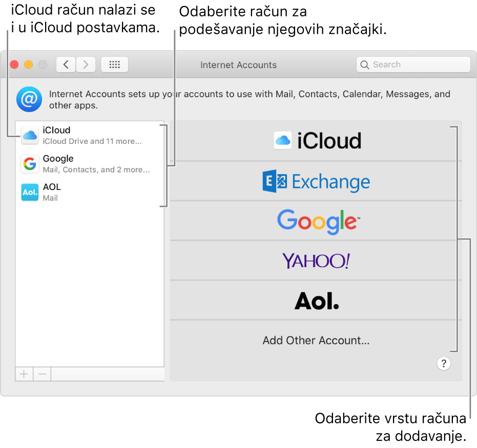Image resolution: width=477 pixels, height=448 pixels.
Task: Close the Internet Accounts window
Action: 14,65
